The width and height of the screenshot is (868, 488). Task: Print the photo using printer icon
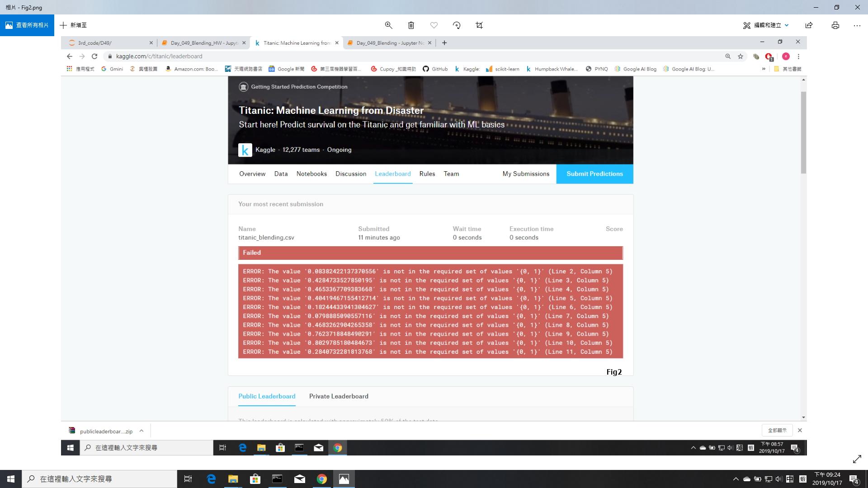pyautogui.click(x=835, y=25)
